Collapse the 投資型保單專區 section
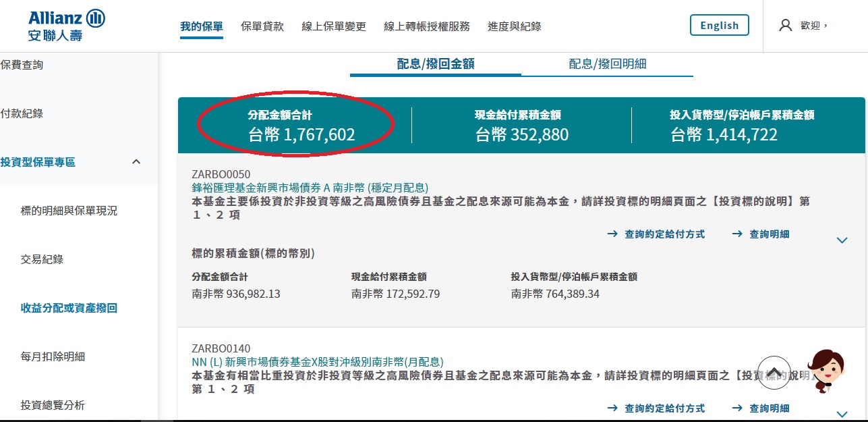The image size is (868, 422). pyautogui.click(x=136, y=162)
